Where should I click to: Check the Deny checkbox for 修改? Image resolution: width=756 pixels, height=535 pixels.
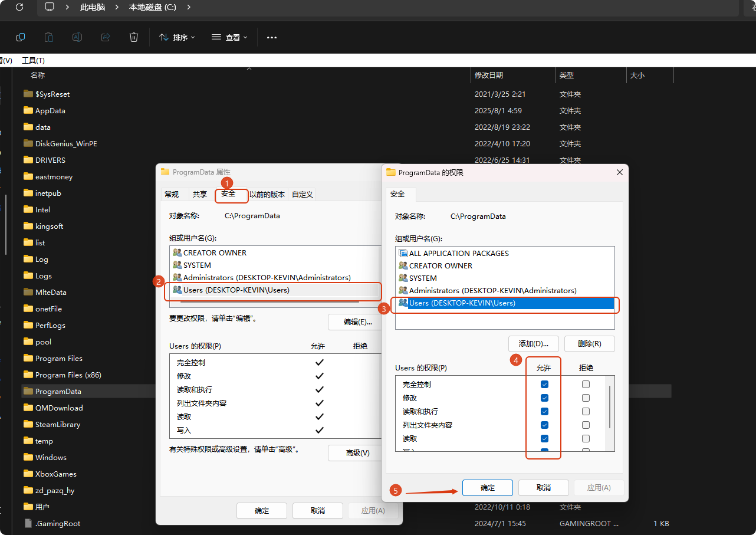click(586, 398)
